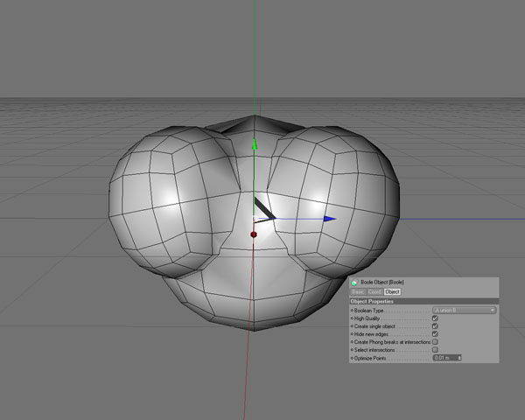Click the Optimize Points stepper arrows

pyautogui.click(x=459, y=358)
